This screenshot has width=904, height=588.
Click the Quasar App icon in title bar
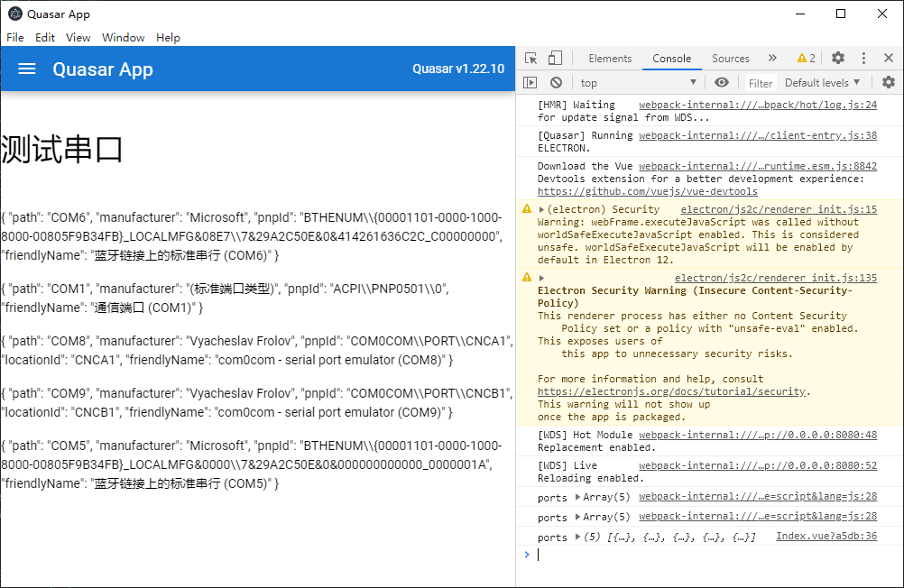point(15,14)
